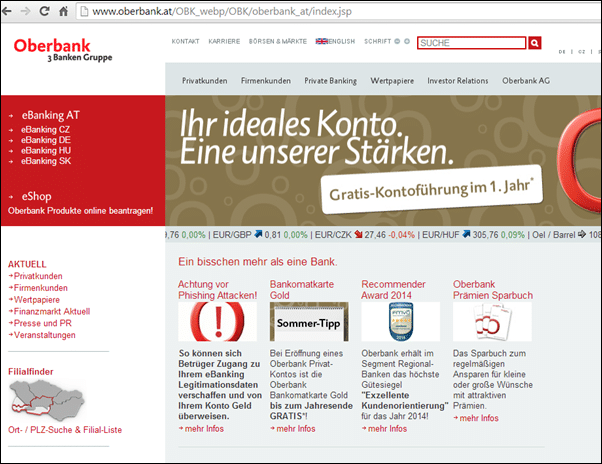Open the Investor Relations menu item
Image resolution: width=602 pixels, height=464 pixels.
[x=458, y=81]
